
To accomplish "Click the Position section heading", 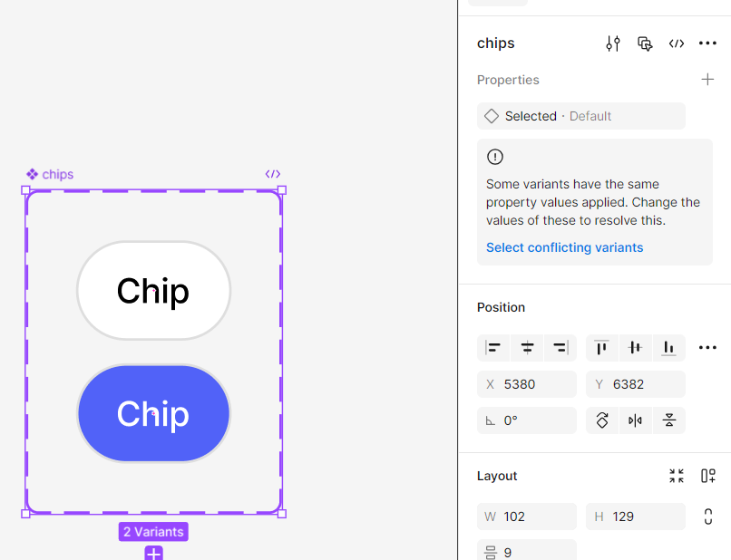I will point(501,307).
